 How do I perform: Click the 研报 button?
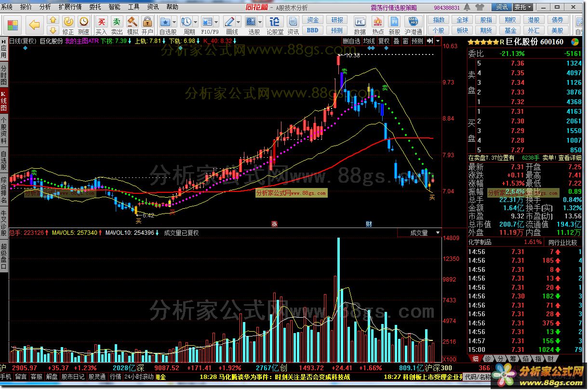click(337, 20)
